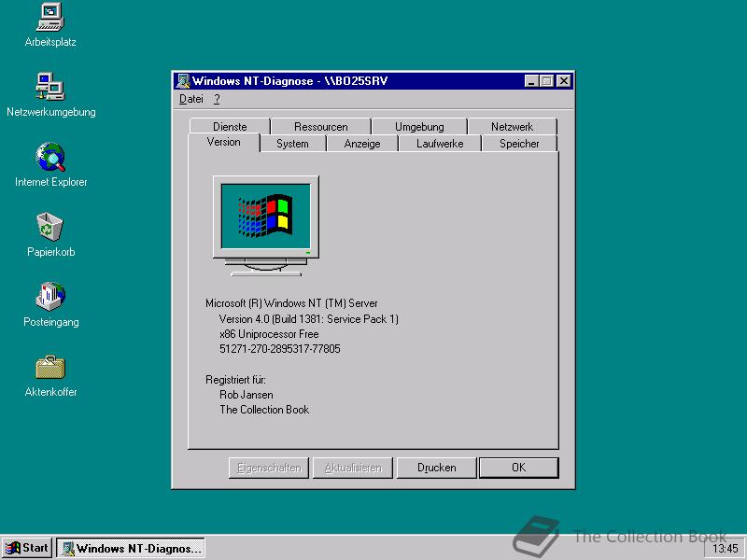Click the Eigenschaften button
Image resolution: width=747 pixels, height=560 pixels.
click(x=269, y=468)
